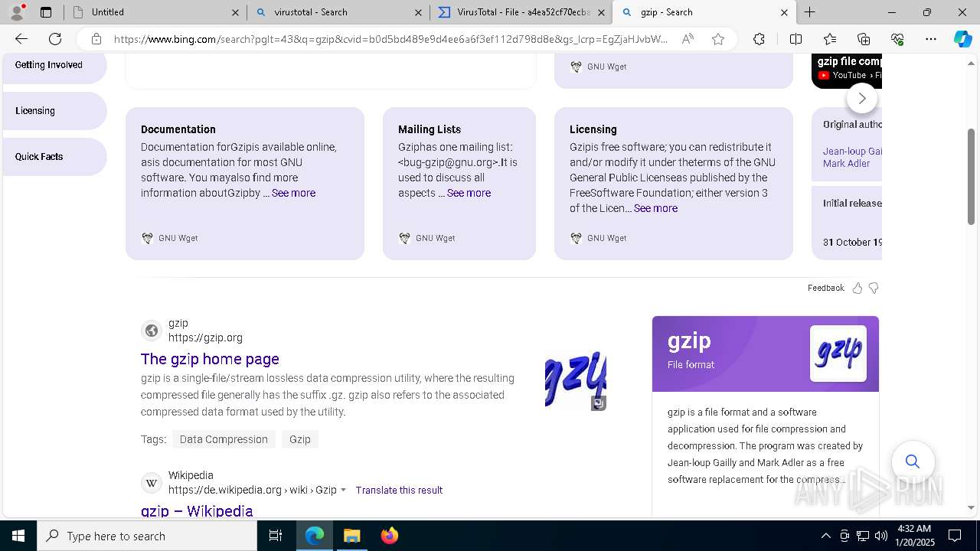Open the Extensions puzzle icon
Viewport: 980px width, 551px height.
tap(759, 39)
